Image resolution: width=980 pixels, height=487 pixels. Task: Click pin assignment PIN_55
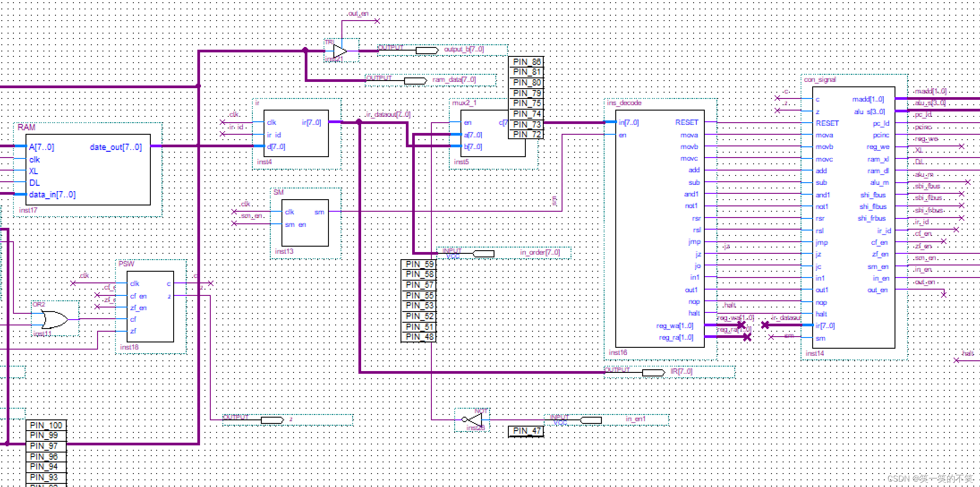tap(419, 295)
